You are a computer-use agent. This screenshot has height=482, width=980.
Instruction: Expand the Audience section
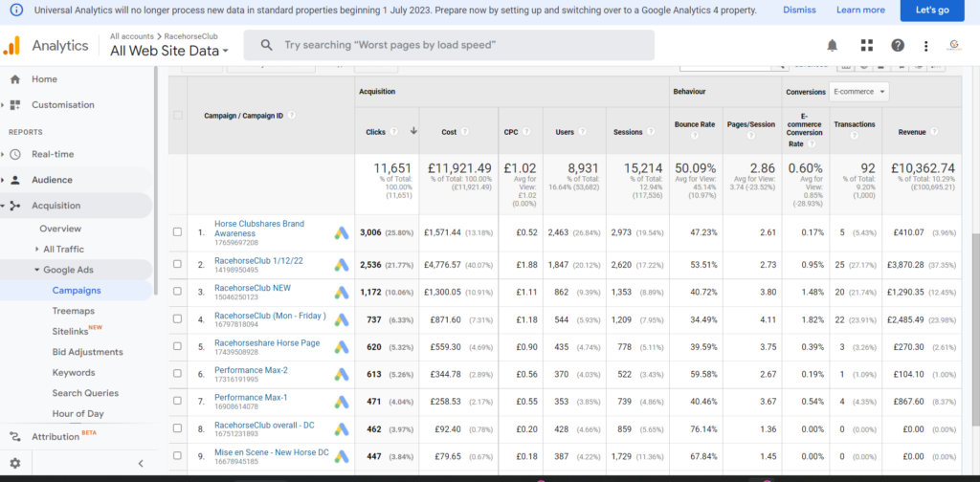click(3, 180)
